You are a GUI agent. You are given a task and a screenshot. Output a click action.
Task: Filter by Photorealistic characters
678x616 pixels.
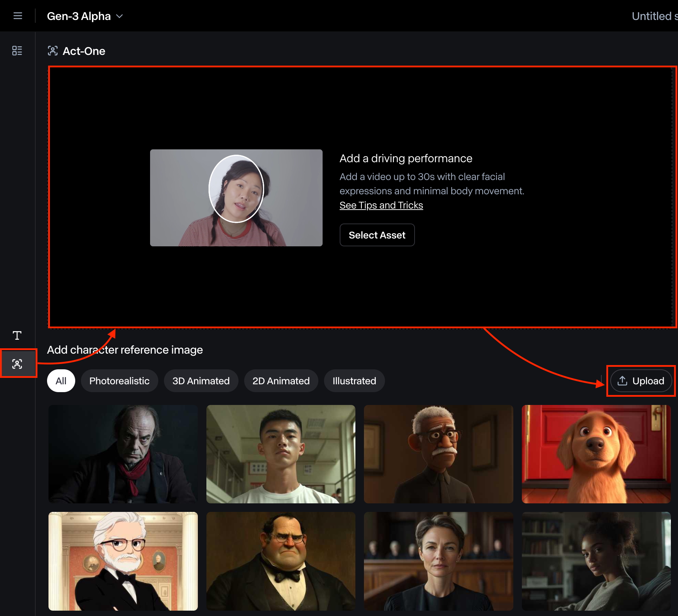point(119,381)
